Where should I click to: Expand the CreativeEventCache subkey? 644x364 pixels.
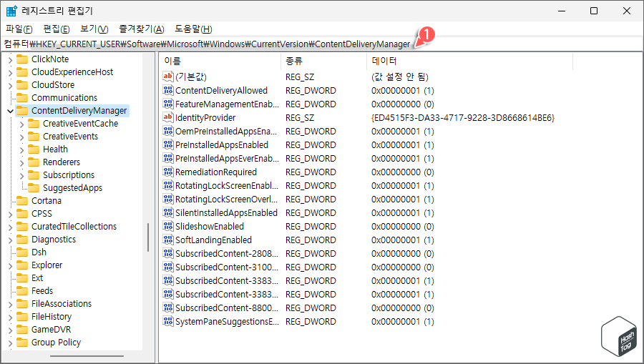[21, 124]
